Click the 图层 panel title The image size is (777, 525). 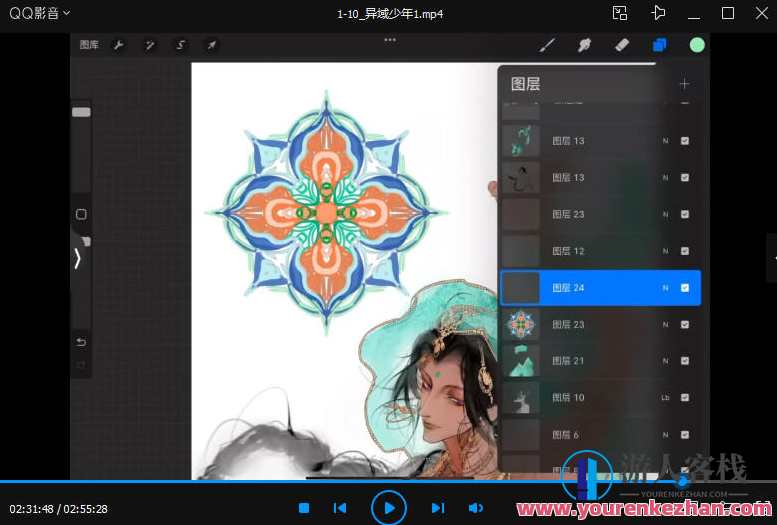525,84
